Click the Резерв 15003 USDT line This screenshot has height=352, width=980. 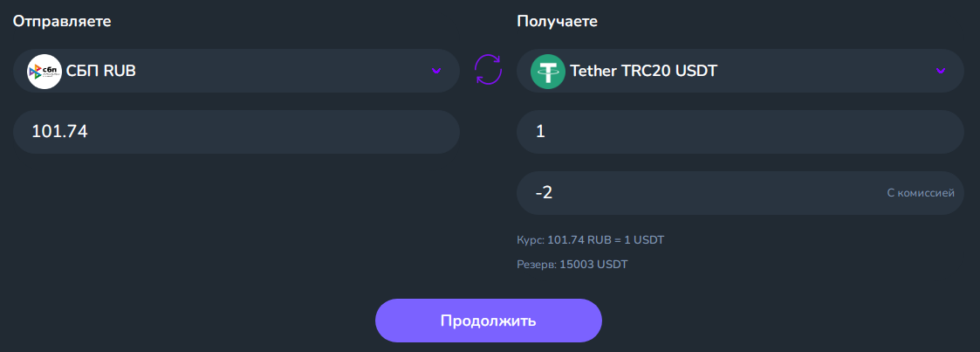click(x=572, y=265)
